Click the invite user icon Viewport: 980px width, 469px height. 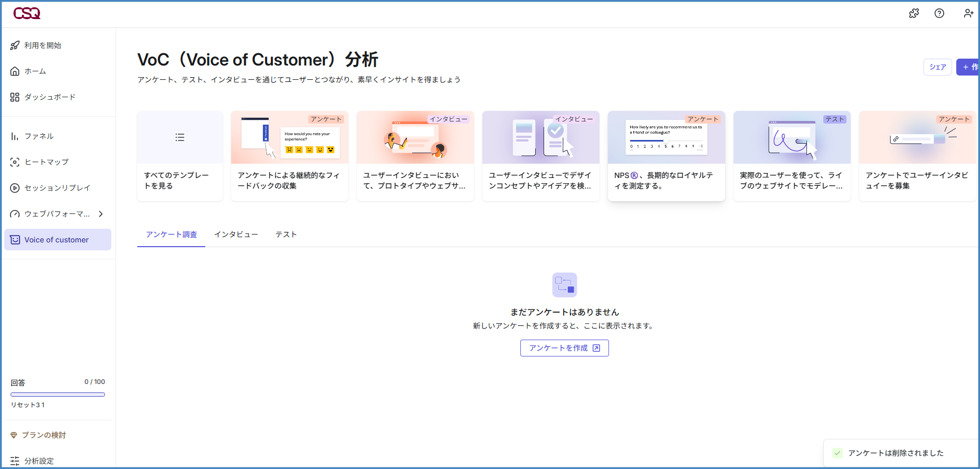(x=968, y=13)
